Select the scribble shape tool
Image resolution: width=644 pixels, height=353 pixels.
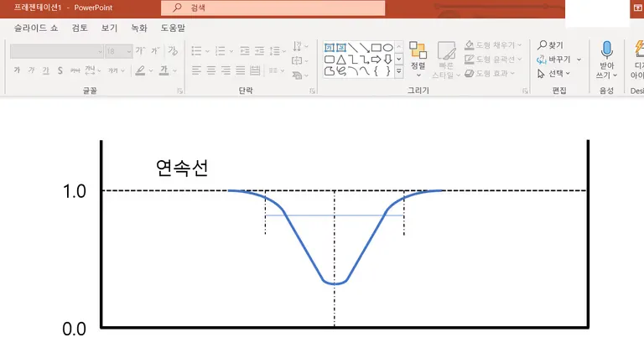point(341,71)
